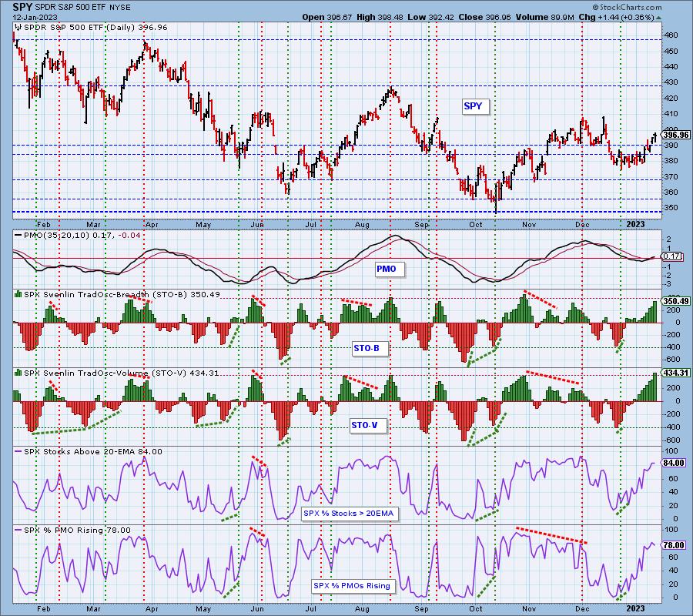Click the 78.00 value tag on right axis

point(675,545)
